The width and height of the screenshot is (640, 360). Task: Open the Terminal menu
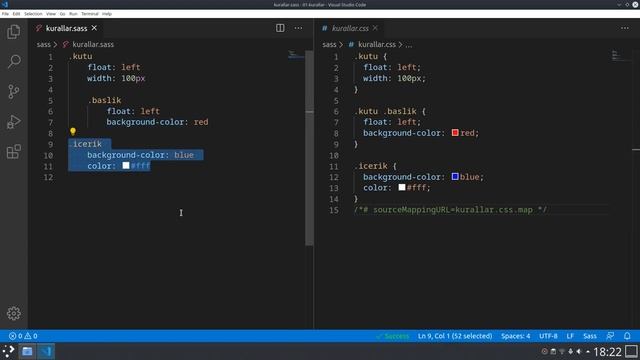(90, 14)
